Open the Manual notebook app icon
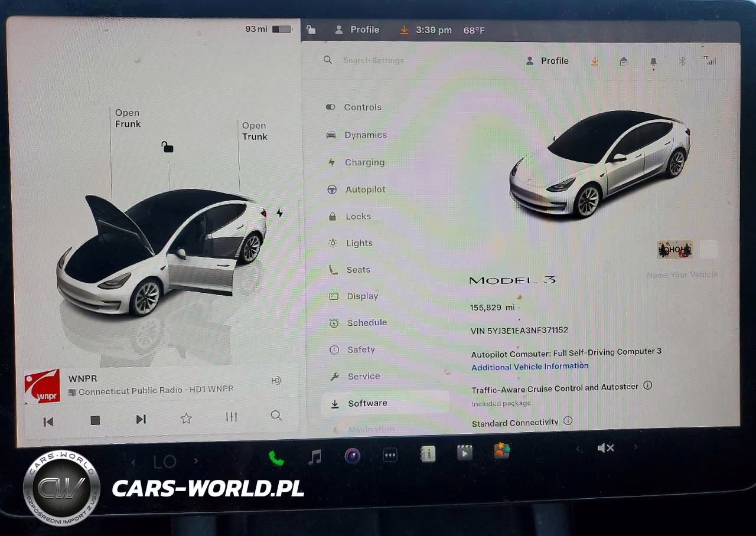This screenshot has width=756, height=536. pyautogui.click(x=428, y=453)
